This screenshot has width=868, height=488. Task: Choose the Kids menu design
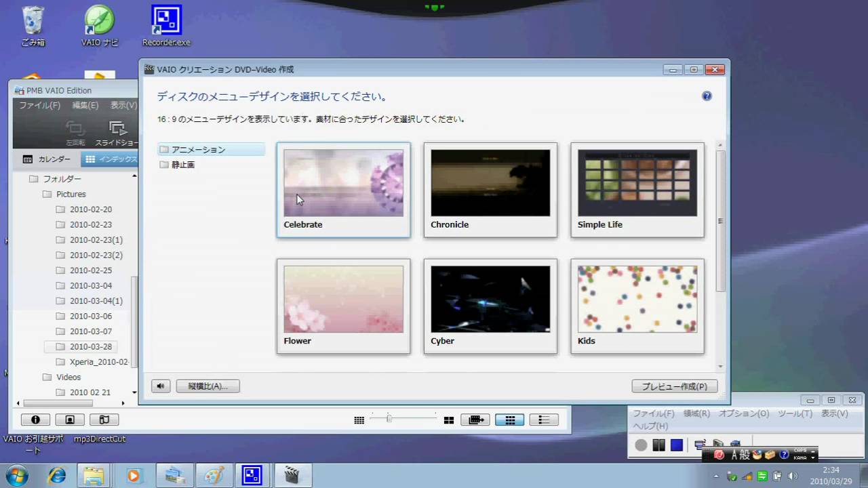pyautogui.click(x=637, y=306)
